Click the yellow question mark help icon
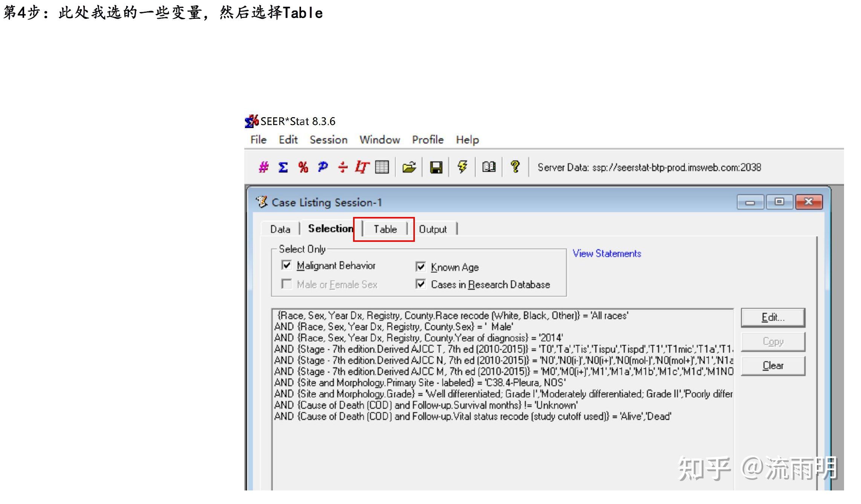 [x=515, y=166]
